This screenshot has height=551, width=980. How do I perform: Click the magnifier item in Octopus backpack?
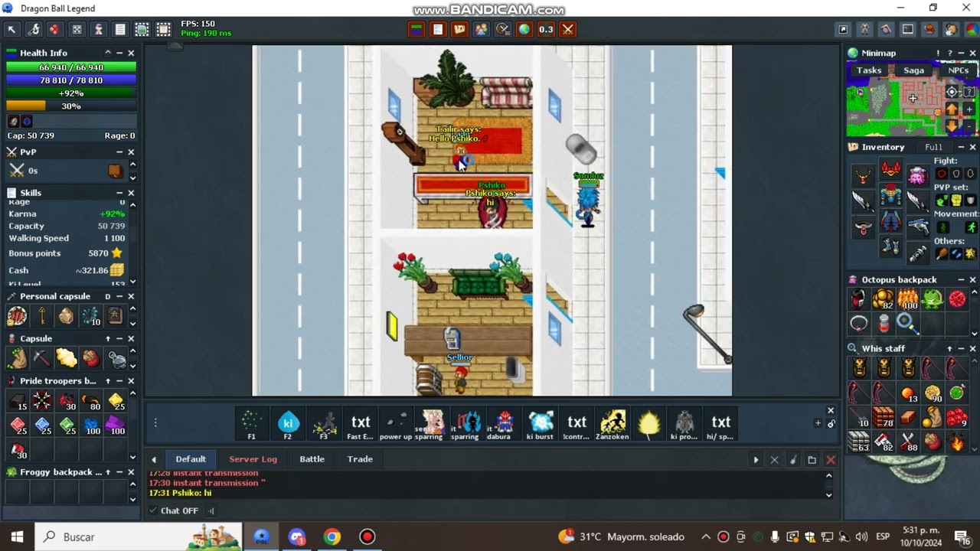click(907, 324)
